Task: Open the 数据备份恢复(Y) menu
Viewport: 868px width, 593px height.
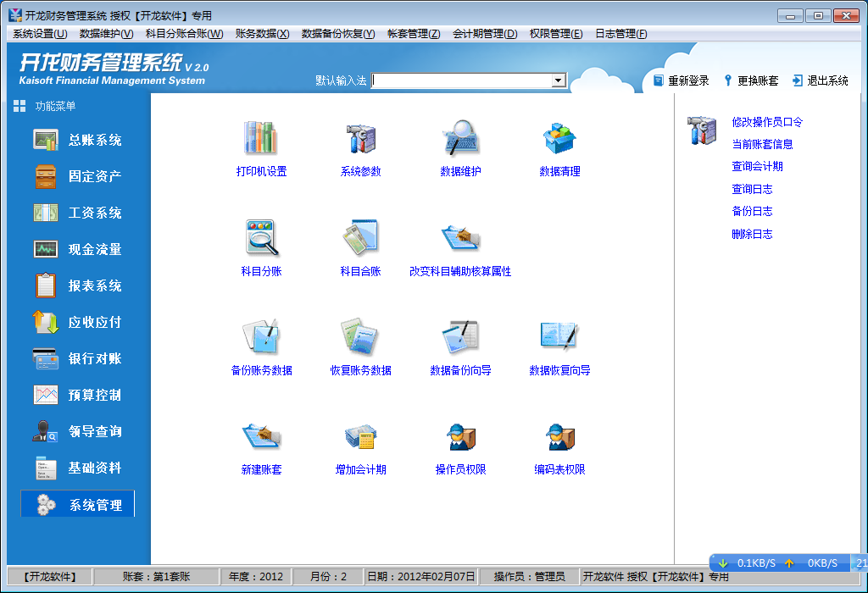Action: pos(338,34)
